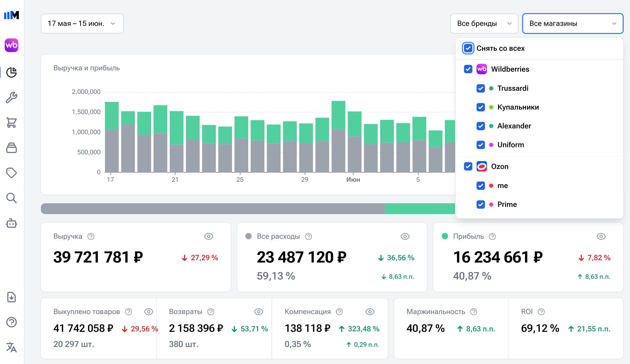Select the Uniform store entry
This screenshot has height=364, width=630.
pyautogui.click(x=511, y=145)
